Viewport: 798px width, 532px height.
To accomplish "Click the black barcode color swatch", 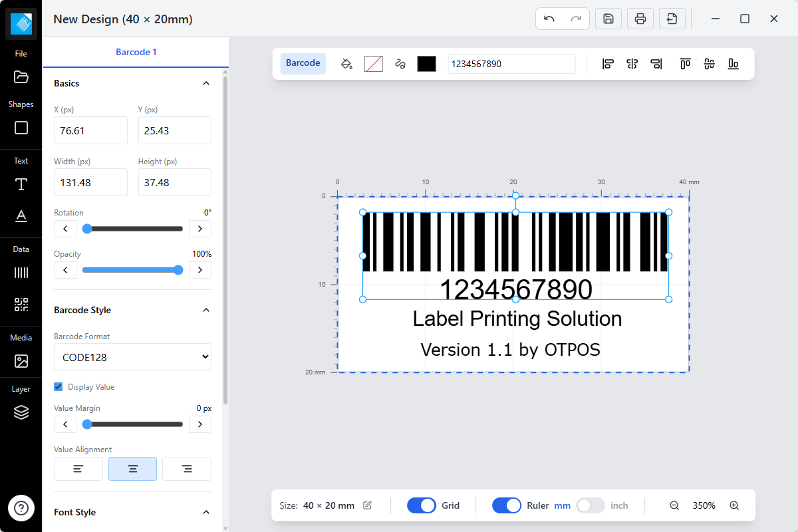I will pos(426,64).
